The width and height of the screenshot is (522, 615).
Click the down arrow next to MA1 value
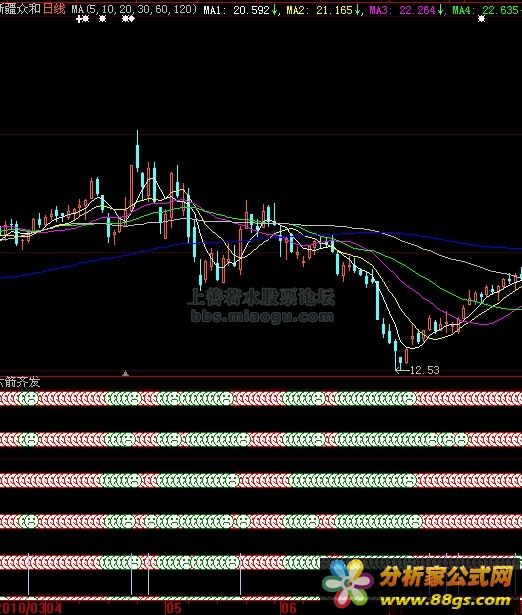(x=275, y=9)
